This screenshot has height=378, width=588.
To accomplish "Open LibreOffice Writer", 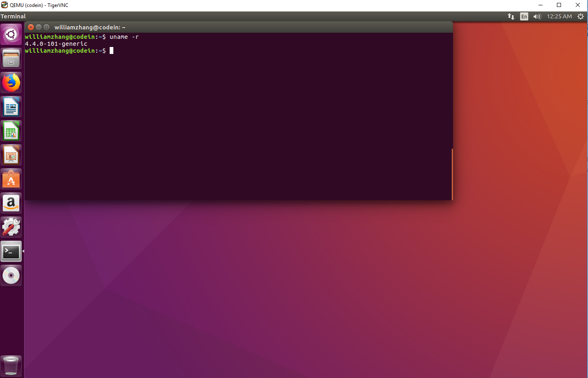I will point(11,107).
